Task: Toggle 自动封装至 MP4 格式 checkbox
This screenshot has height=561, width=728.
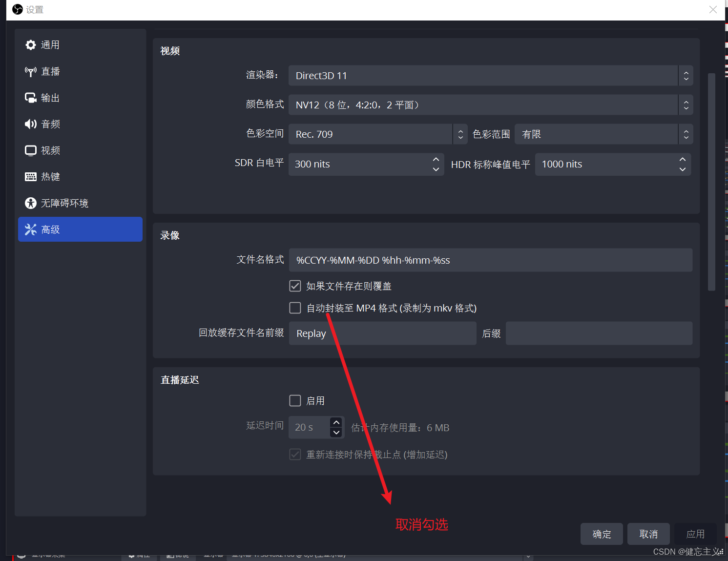Action: pyautogui.click(x=295, y=308)
